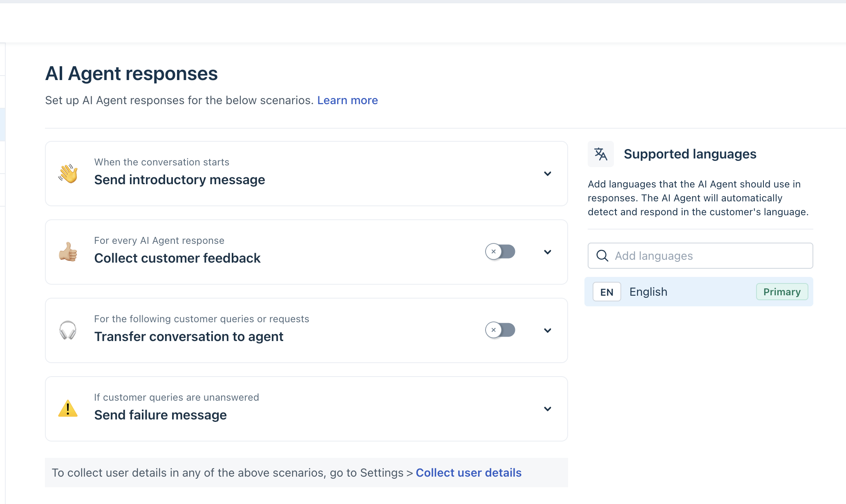Screen dimensions: 846x504
Task: Click Send introductory message title
Action: tap(179, 180)
